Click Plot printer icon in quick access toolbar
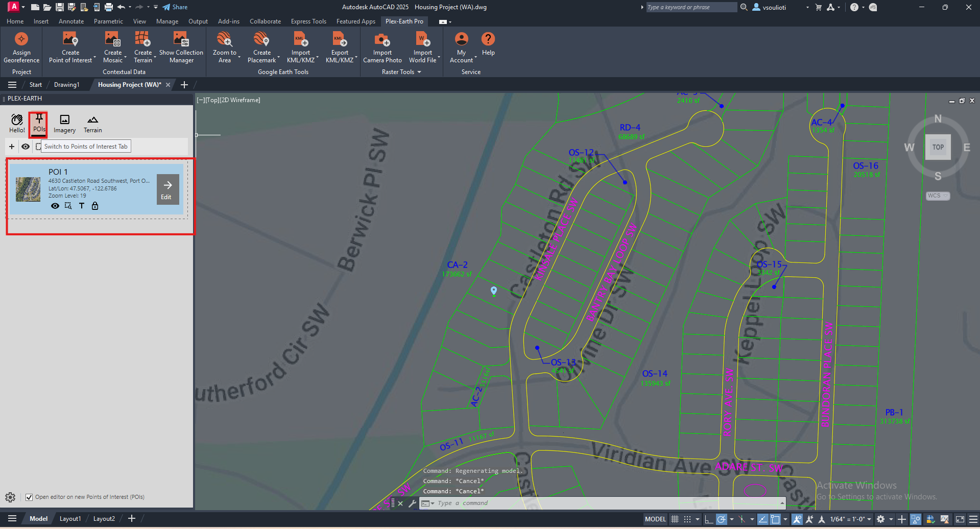 108,7
